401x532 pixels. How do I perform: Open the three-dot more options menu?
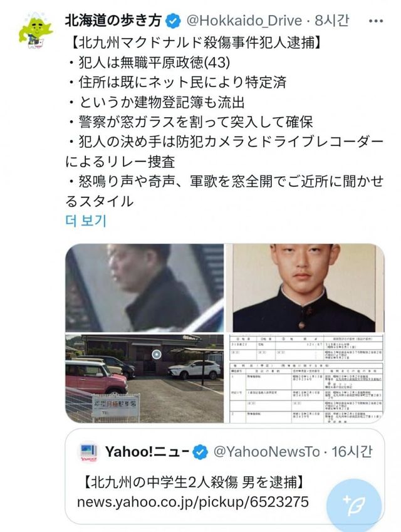(376, 21)
